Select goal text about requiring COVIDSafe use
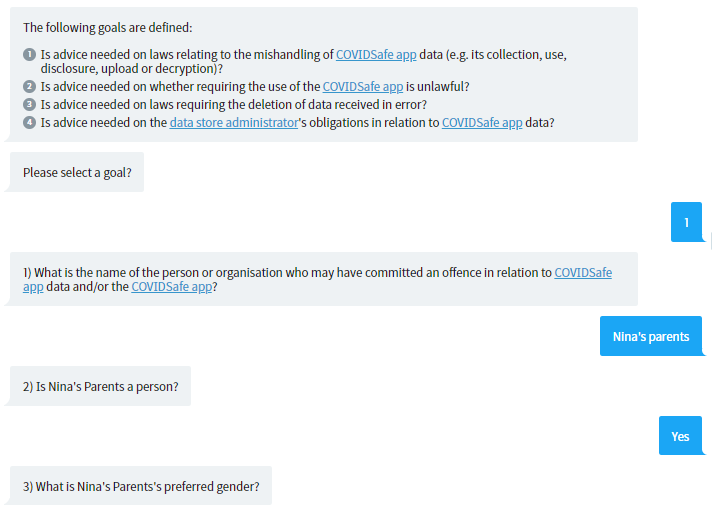Image resolution: width=712 pixels, height=510 pixels. [255, 87]
